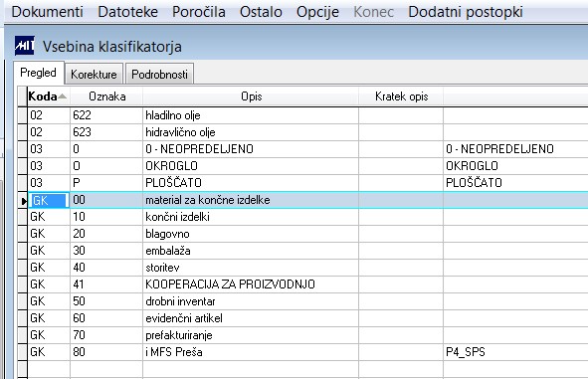Viewport: 588px width, 379px height.
Task: Click the OKROGLO value in the last column
Action: click(515, 166)
